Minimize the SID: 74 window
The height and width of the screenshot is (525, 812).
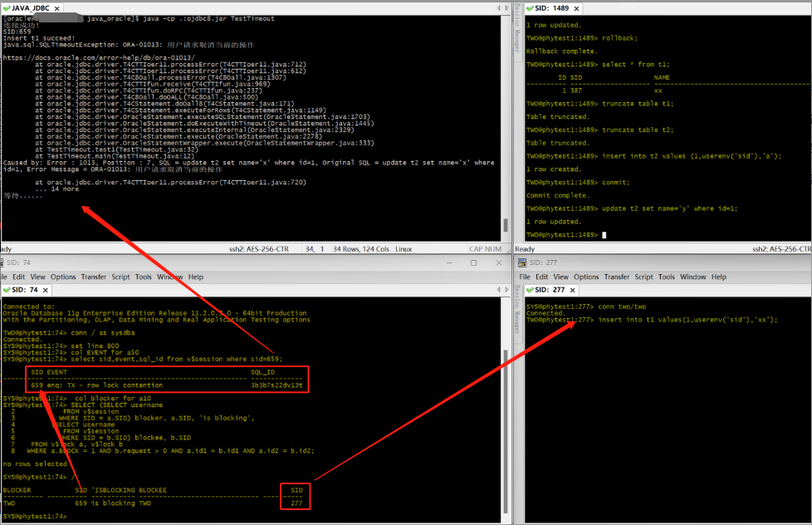click(449, 262)
